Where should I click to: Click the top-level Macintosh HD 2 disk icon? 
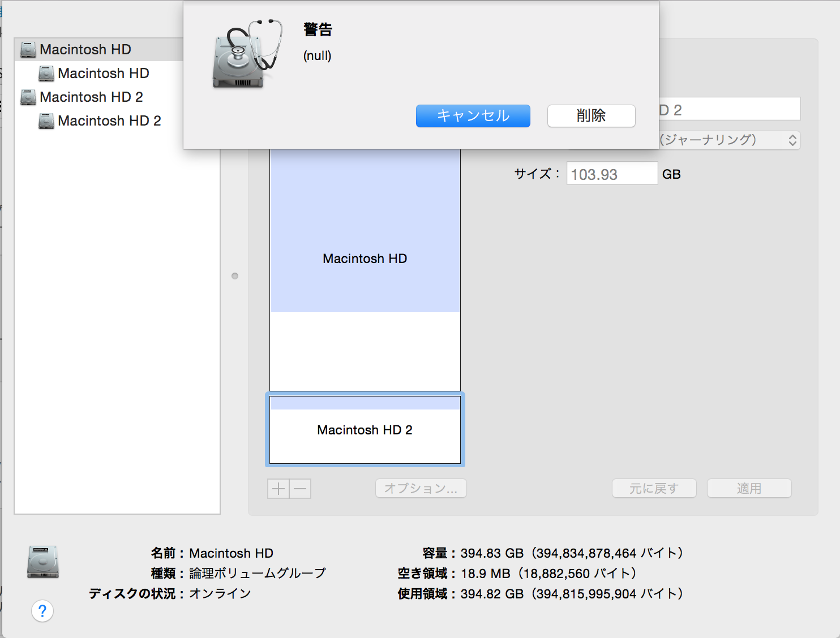click(28, 97)
